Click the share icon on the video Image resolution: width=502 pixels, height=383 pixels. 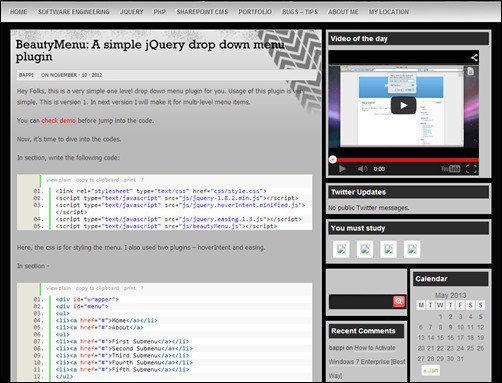coord(474,58)
